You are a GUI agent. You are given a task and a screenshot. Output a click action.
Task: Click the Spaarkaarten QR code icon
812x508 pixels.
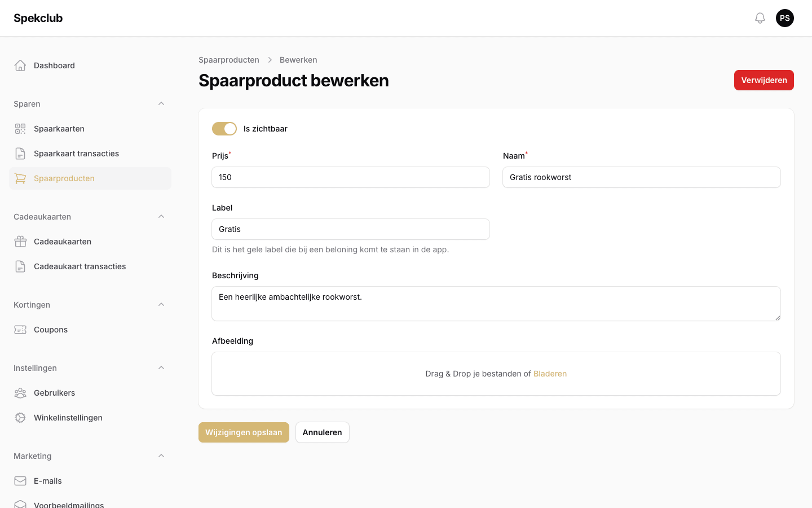20,129
